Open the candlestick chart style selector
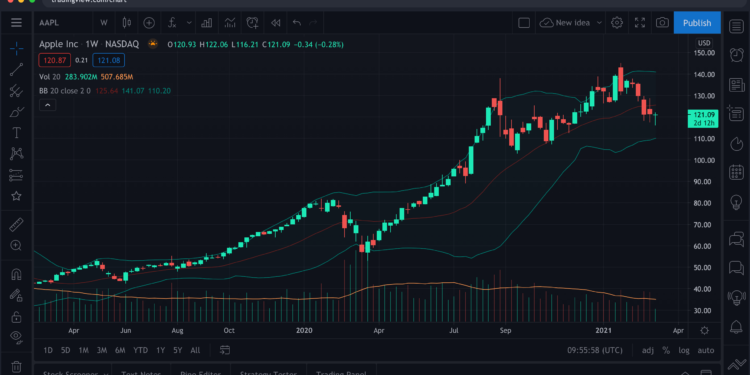The width and height of the screenshot is (750, 375). coord(126,22)
